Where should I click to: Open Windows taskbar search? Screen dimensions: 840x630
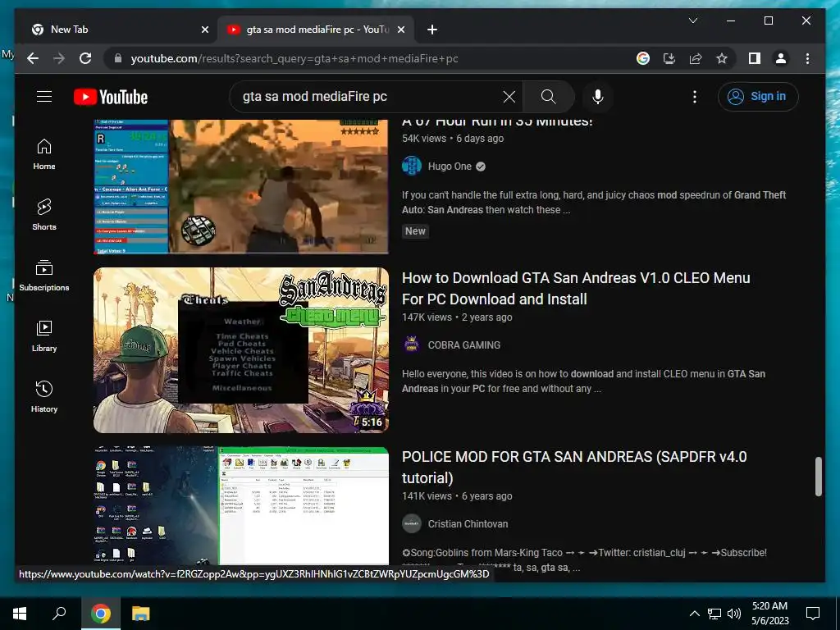[x=59, y=614]
